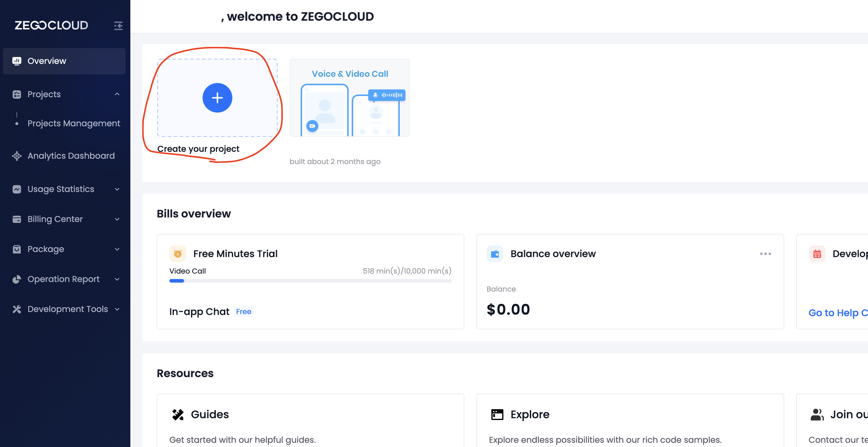Open the Voice & Video Call project thumbnail
Image resolution: width=868 pixels, height=447 pixels.
tap(349, 98)
